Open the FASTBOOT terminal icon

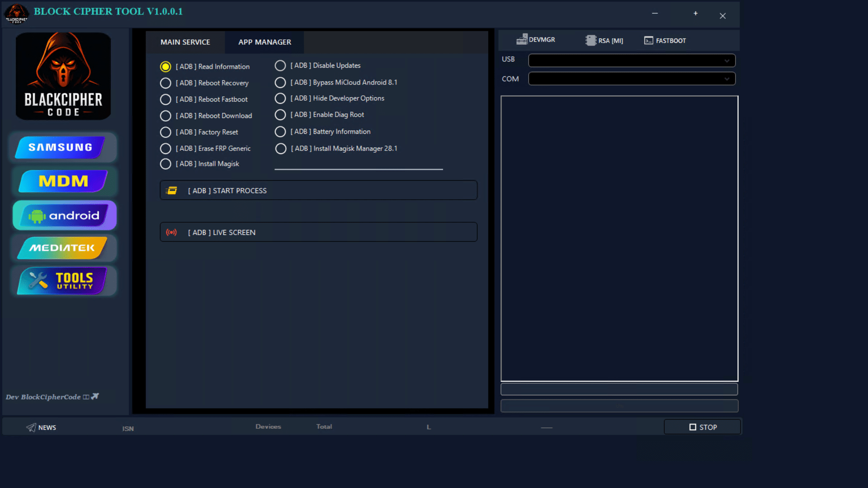(649, 41)
